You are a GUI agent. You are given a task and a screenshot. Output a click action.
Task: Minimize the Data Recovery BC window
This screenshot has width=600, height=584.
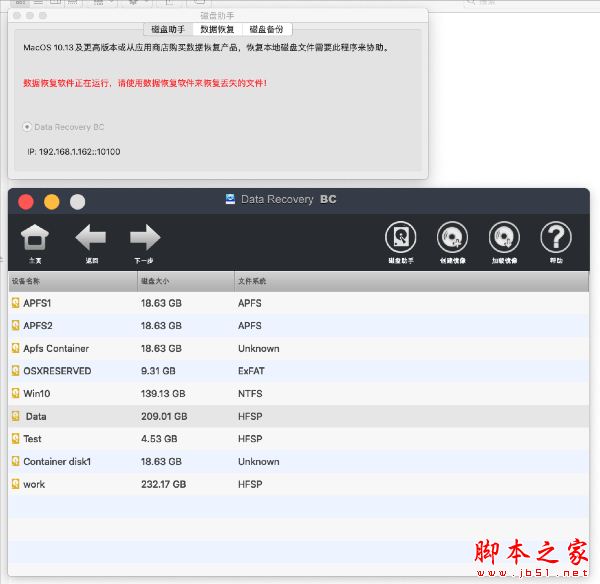52,202
